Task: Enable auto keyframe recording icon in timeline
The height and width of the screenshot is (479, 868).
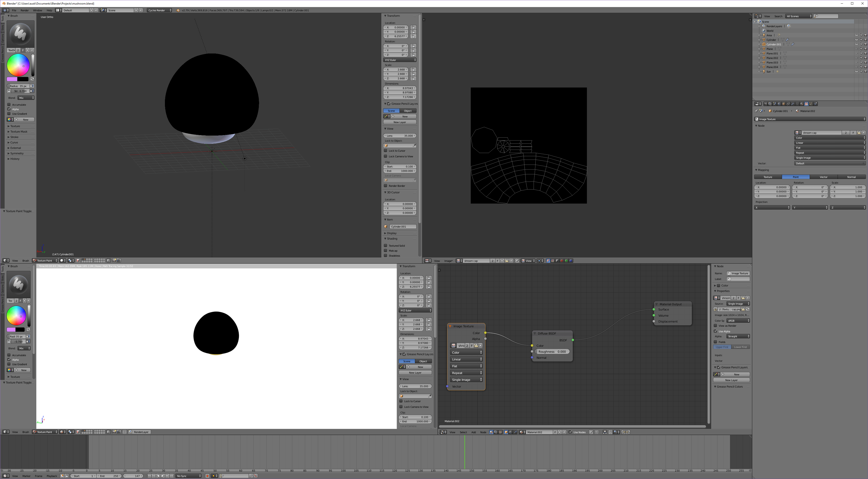Action: point(207,476)
